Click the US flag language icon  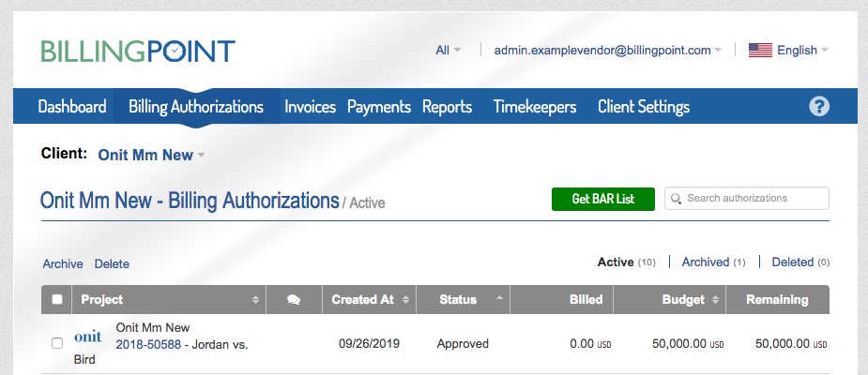point(760,51)
